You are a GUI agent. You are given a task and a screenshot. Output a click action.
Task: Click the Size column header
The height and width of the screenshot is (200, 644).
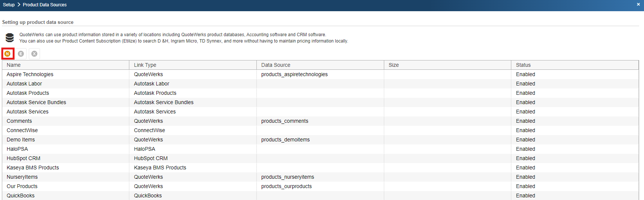pyautogui.click(x=394, y=65)
